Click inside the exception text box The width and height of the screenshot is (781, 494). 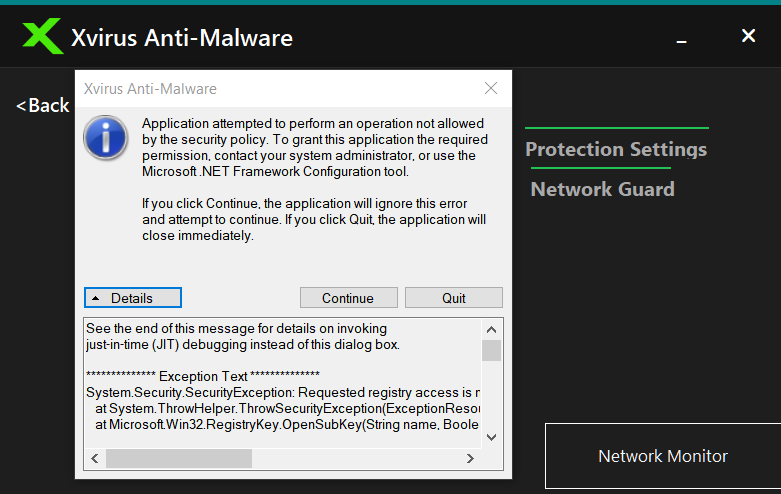280,390
